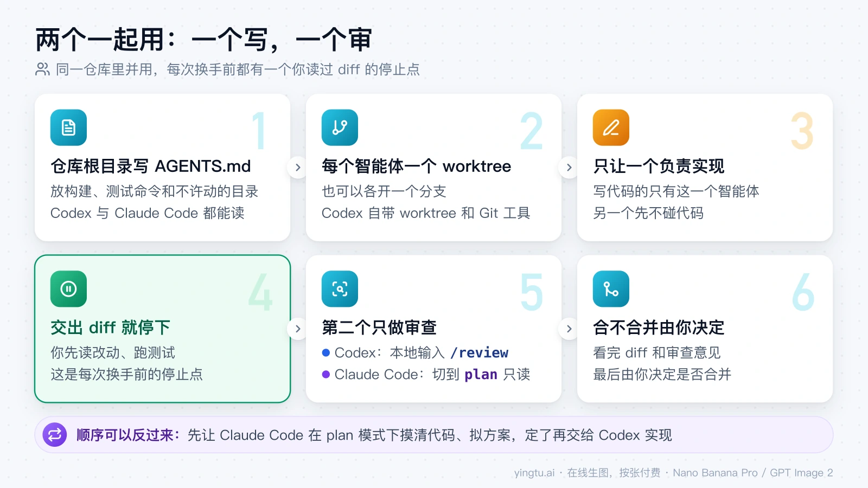The width and height of the screenshot is (868, 488).
Task: Click the green pause icon on diff card
Action: pos(68,289)
